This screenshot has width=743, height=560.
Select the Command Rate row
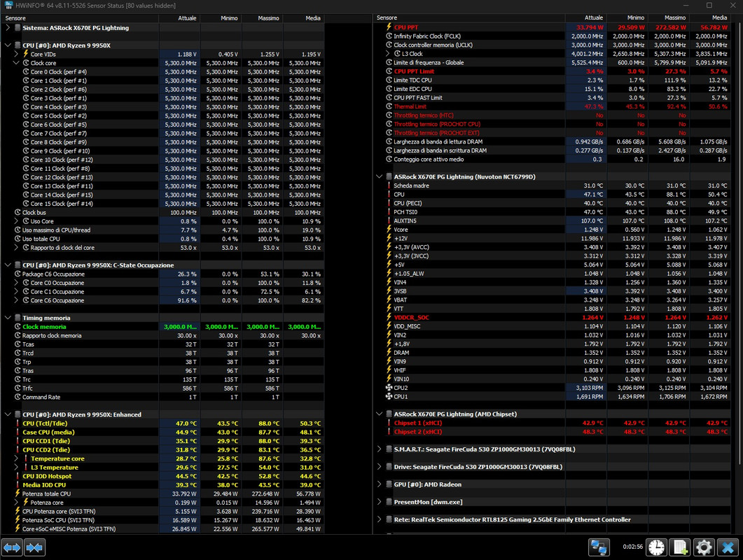163,397
